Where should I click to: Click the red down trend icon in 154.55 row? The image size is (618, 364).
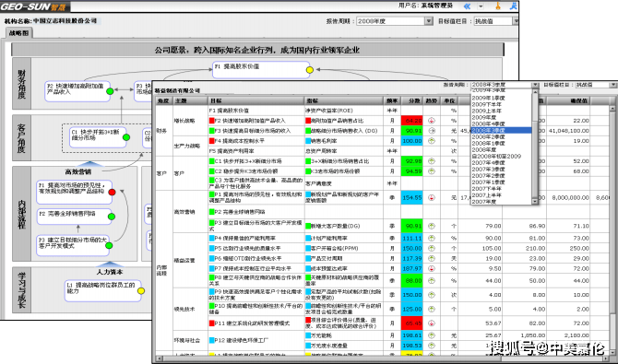click(x=432, y=198)
